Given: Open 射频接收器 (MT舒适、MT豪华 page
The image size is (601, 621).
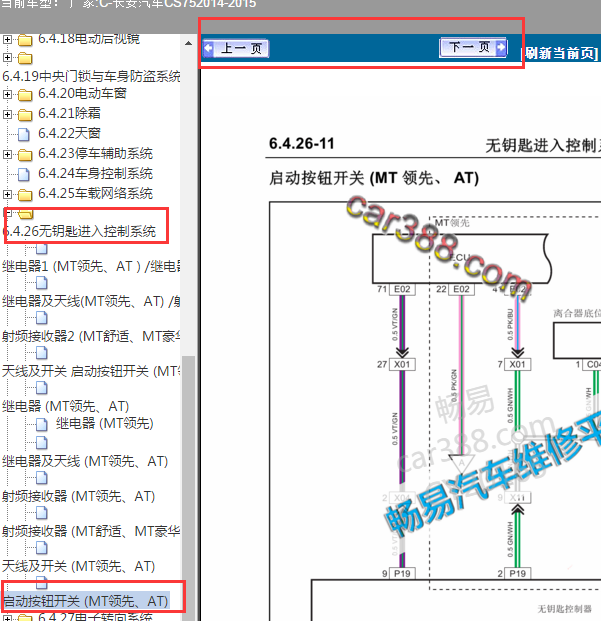Looking at the screenshot, I should (91, 531).
